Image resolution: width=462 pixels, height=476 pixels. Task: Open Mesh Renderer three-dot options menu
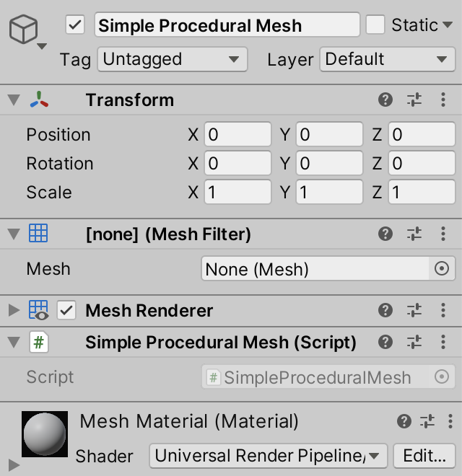pyautogui.click(x=443, y=310)
